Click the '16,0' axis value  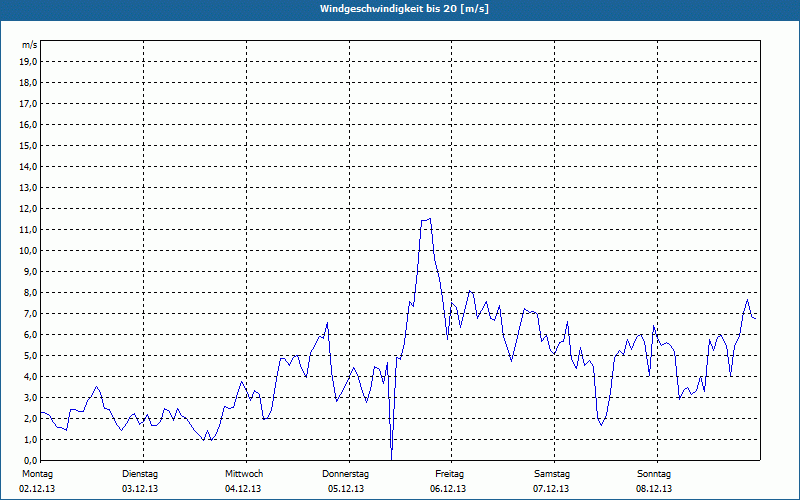pyautogui.click(x=29, y=124)
